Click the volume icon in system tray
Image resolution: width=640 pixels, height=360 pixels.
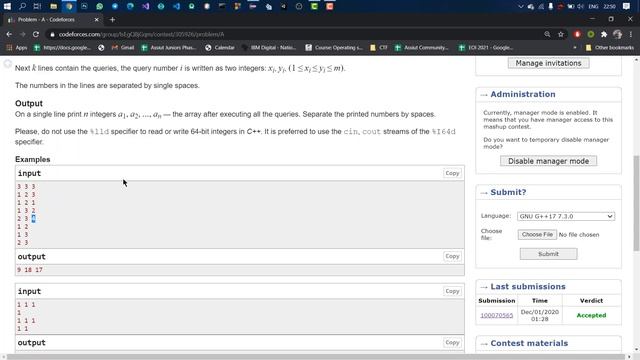click(x=580, y=7)
